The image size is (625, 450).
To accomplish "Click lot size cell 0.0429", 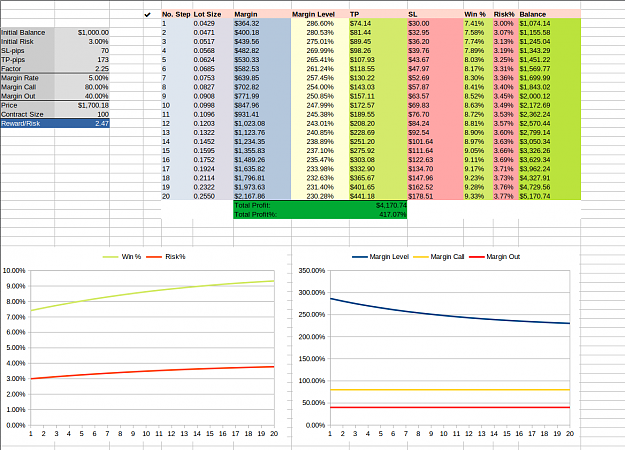I will 213,24.
